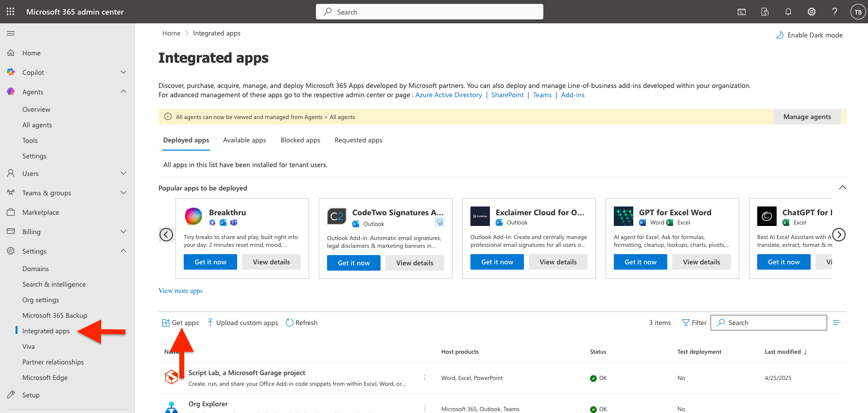Open All agents nav item

[x=37, y=125]
